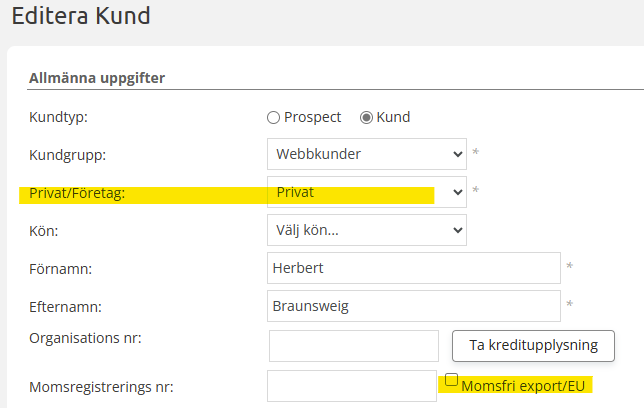Image resolution: width=644 pixels, height=408 pixels.
Task: Click the Förnamn label text
Action: [x=61, y=269]
